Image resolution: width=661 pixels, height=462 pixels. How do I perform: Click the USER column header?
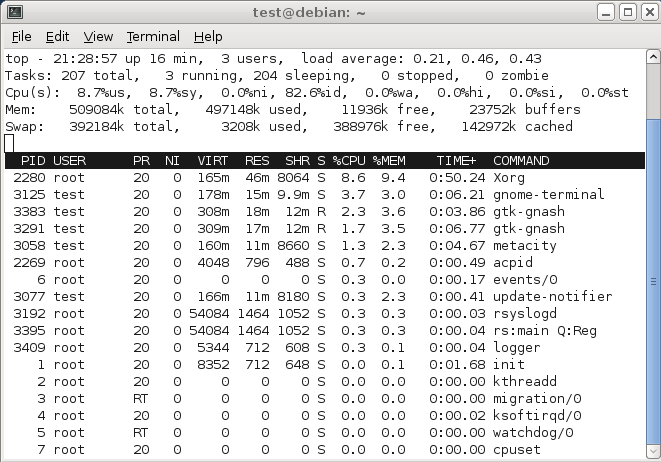coord(69,161)
